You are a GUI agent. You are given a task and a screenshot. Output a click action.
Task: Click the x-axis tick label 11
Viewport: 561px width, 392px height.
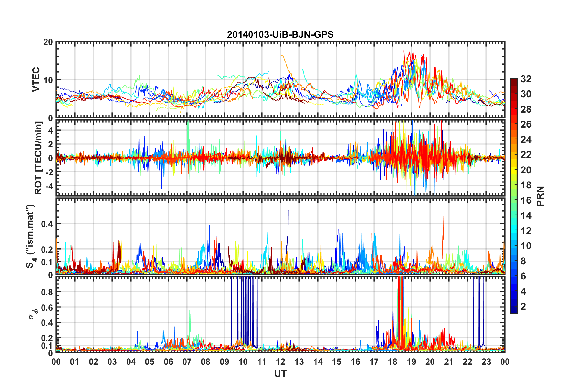tap(262, 362)
